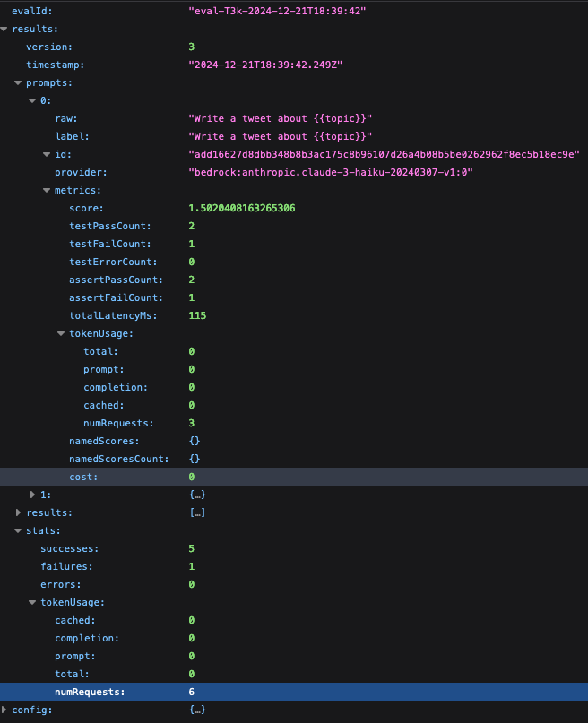This screenshot has height=723, width=588.
Task: Expand the config node
Action: (4, 710)
